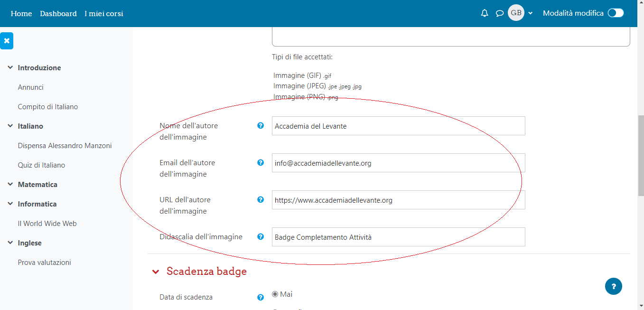Image resolution: width=644 pixels, height=310 pixels.
Task: Show help for Nome dell'autore dell'immagine
Action: [x=261, y=126]
